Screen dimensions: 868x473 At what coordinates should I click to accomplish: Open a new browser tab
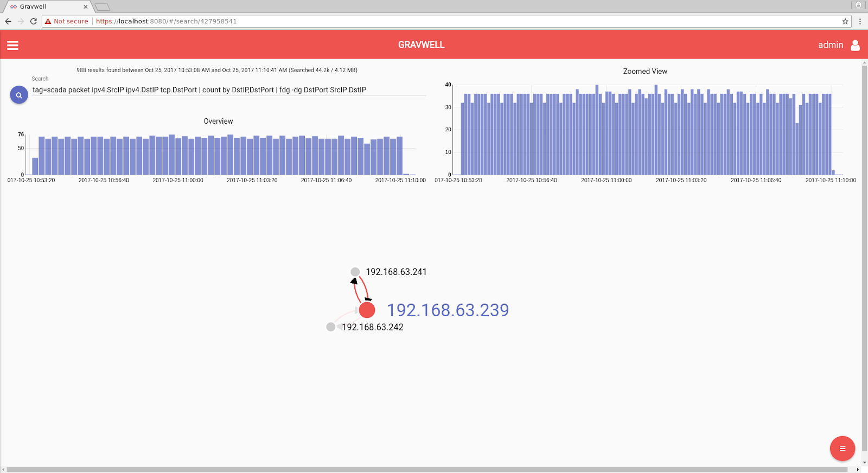(103, 7)
